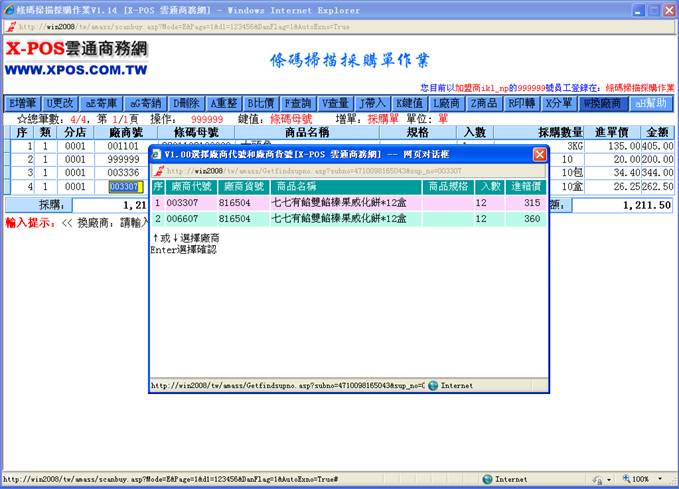Click the E增單 add order button
679x489 pixels.
[22, 103]
